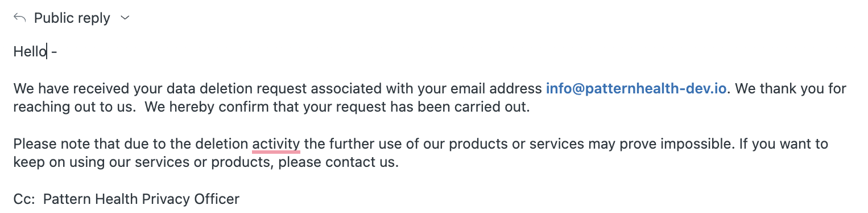This screenshot has width=868, height=213.
Task: Click the phrase "We hereby confirm"
Action: click(x=196, y=106)
